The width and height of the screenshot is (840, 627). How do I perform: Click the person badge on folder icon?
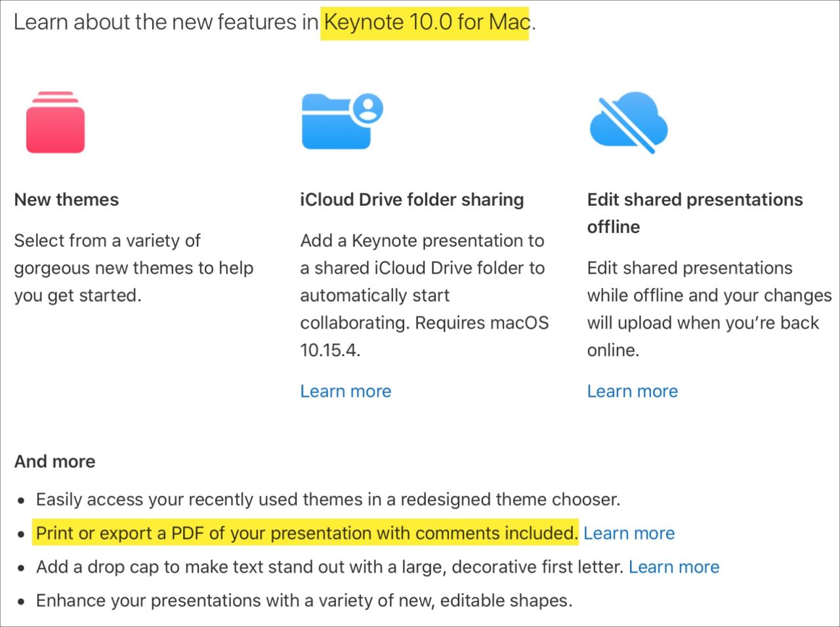point(368,108)
